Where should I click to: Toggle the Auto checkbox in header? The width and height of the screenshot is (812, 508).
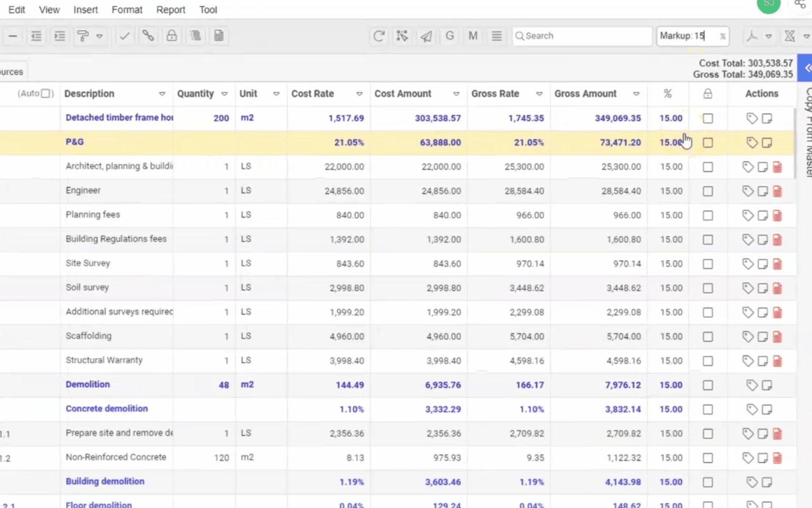click(46, 94)
